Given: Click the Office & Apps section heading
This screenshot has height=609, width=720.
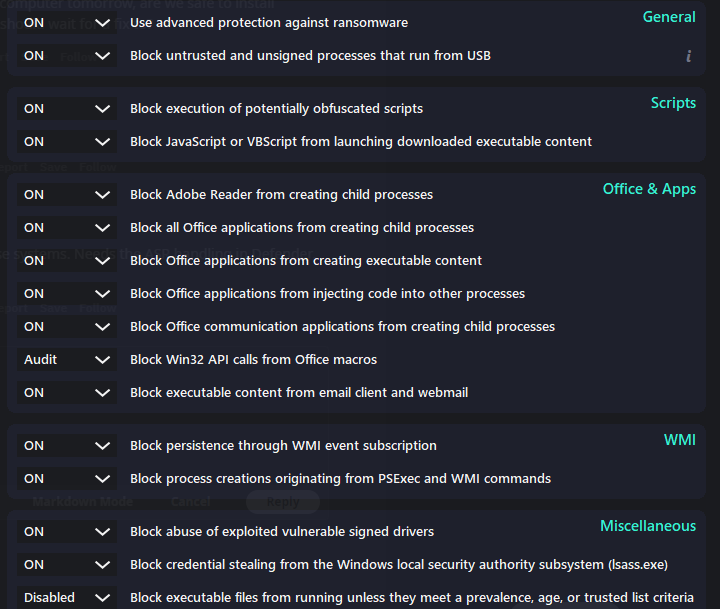Looking at the screenshot, I should click(649, 189).
